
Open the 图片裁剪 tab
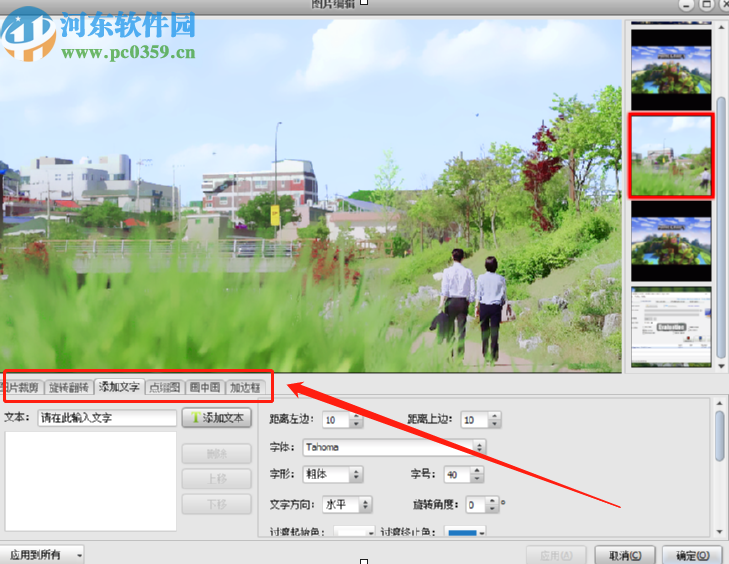coord(21,387)
